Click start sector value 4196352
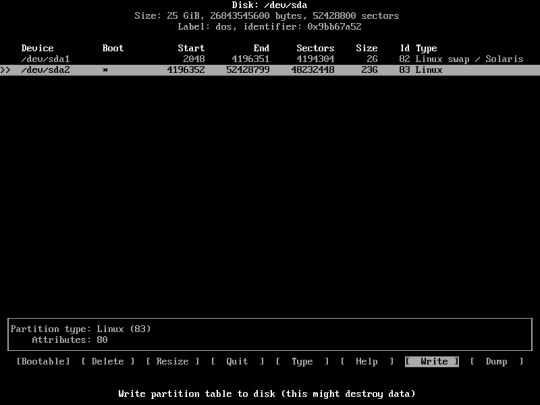The width and height of the screenshot is (540, 405). (x=186, y=70)
